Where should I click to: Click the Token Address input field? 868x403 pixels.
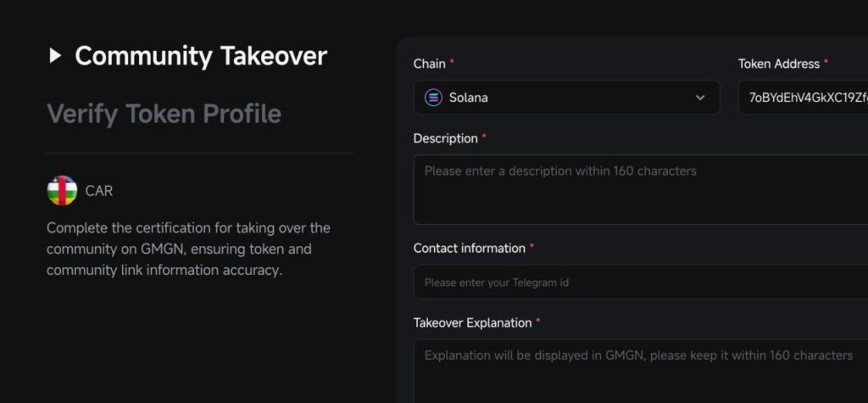click(803, 98)
